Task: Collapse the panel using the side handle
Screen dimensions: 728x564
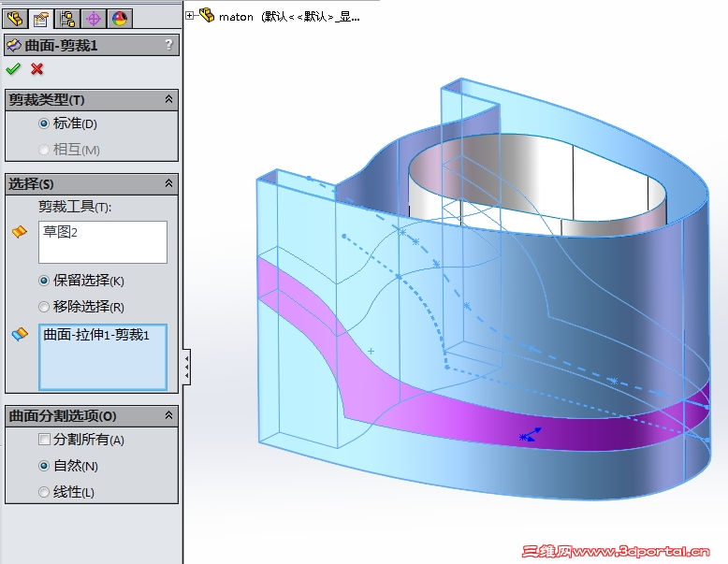Action: [x=186, y=367]
